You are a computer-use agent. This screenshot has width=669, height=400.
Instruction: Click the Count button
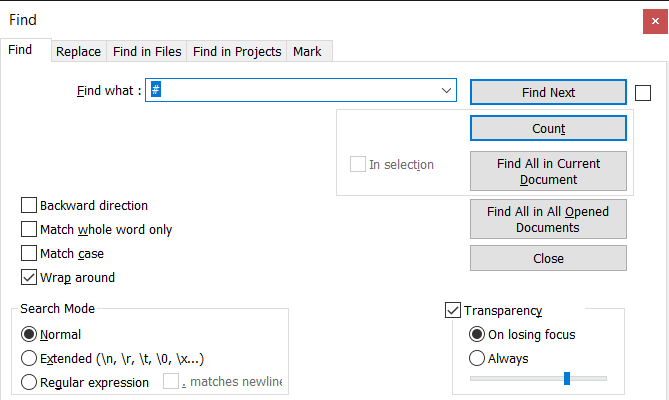(548, 128)
